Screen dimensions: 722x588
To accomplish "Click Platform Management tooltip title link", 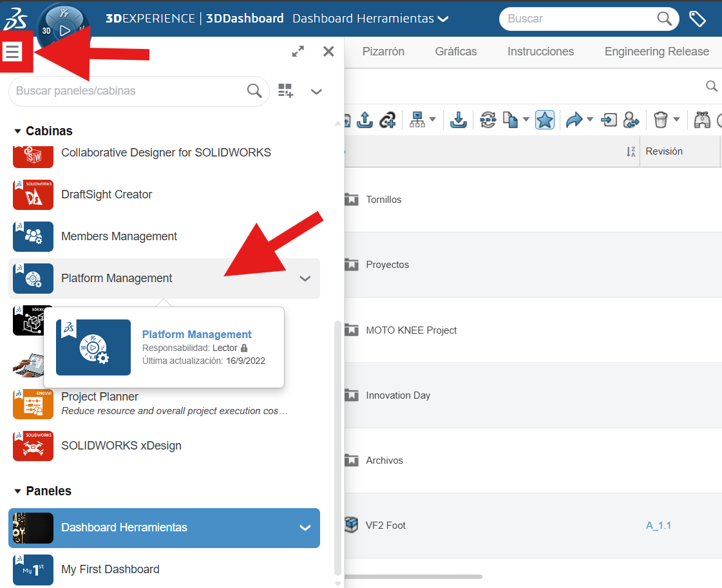I will click(x=196, y=334).
